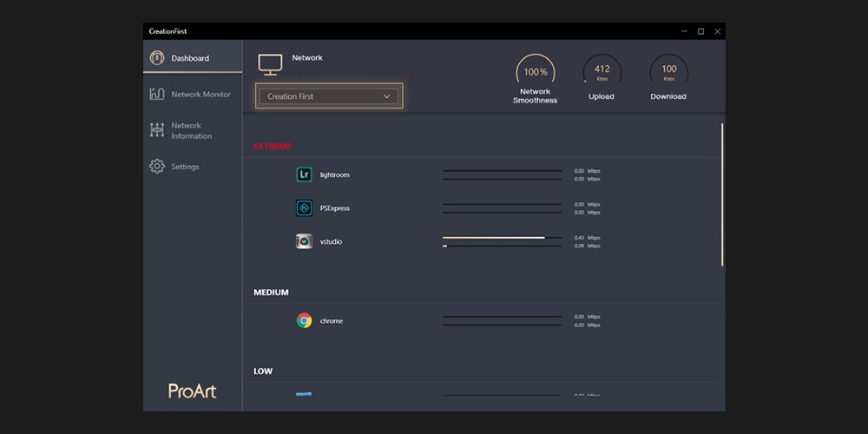Click the Settings gear icon

pyautogui.click(x=157, y=167)
